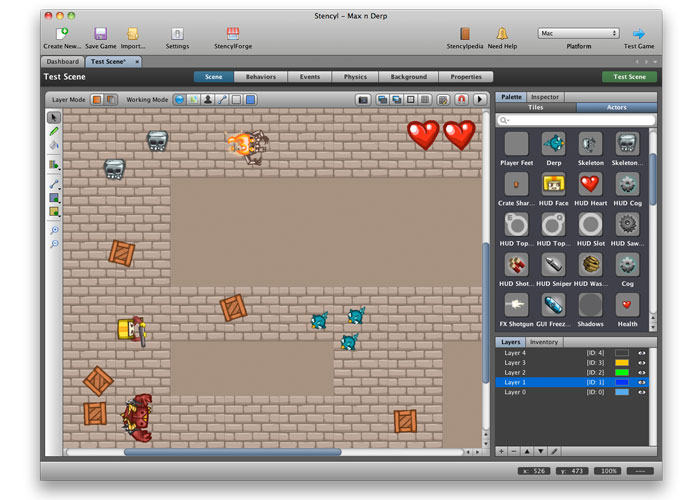Viewport: 700px width, 500px height.
Task: Toggle first Layer Mode orange button
Action: click(97, 99)
